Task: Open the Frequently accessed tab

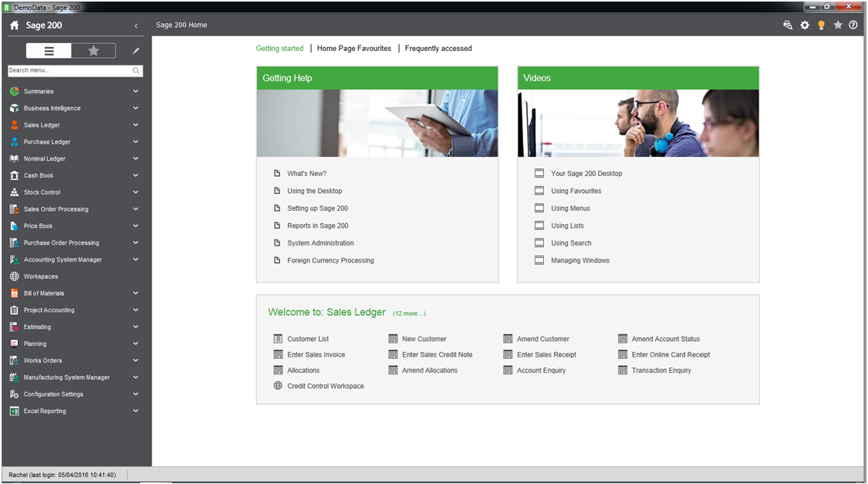Action: coord(438,49)
